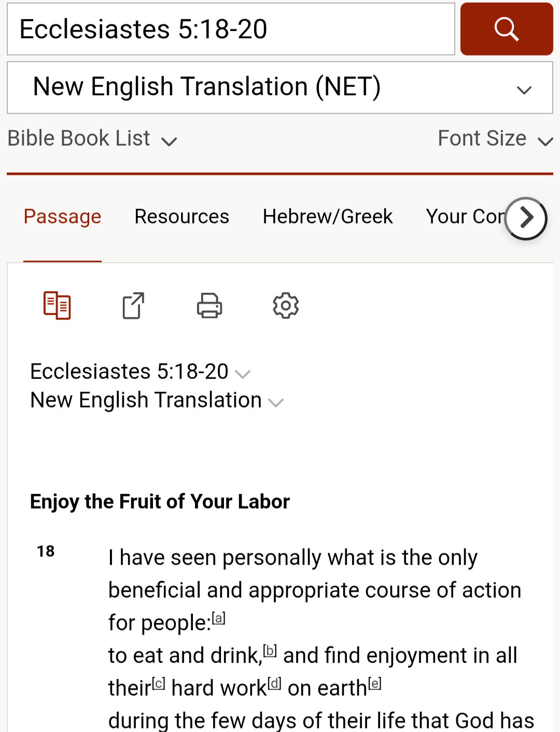Click the Ecclesiastes 5:18-20 search field
This screenshot has width=560, height=732.
(x=231, y=29)
